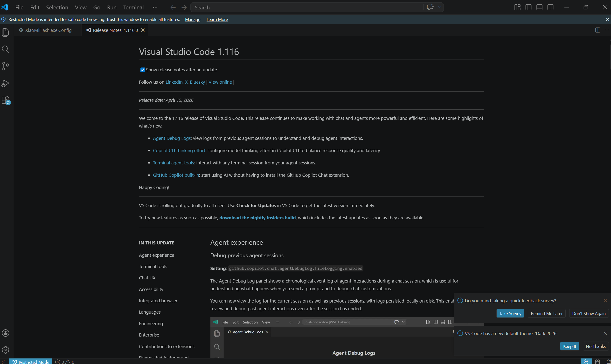
Task: Open the Run and Debug view
Action: tap(5, 83)
